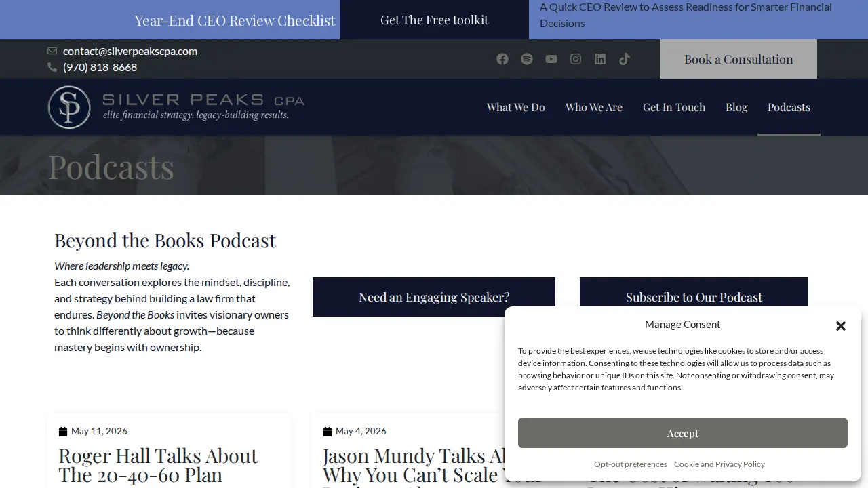Go to the Get In Touch page
Viewport: 868px width, 488px height.
click(674, 107)
